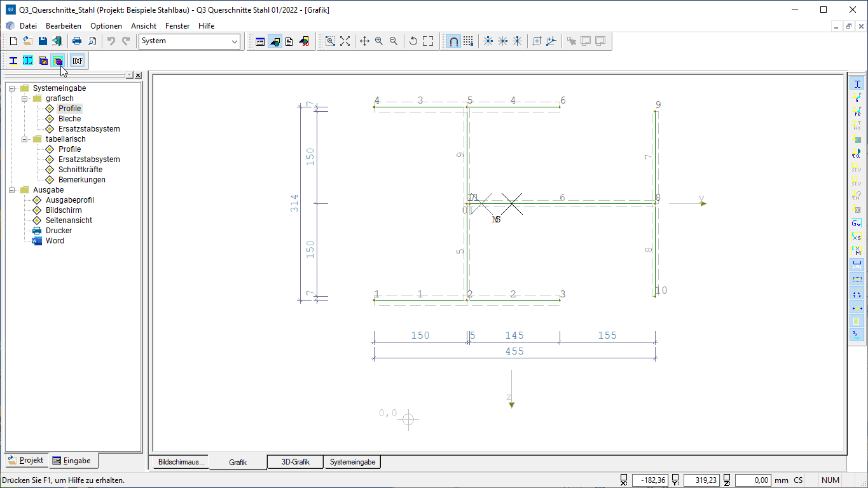Switch to the Projekt tab
868x488 pixels.
[25, 461]
